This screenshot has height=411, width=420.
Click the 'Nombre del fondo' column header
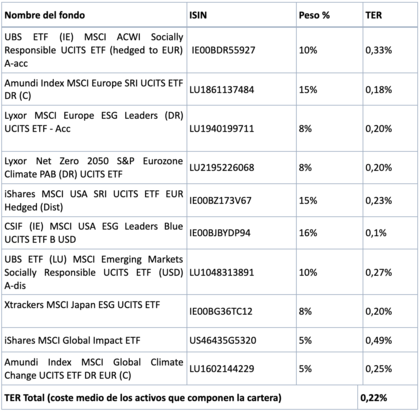44,15
